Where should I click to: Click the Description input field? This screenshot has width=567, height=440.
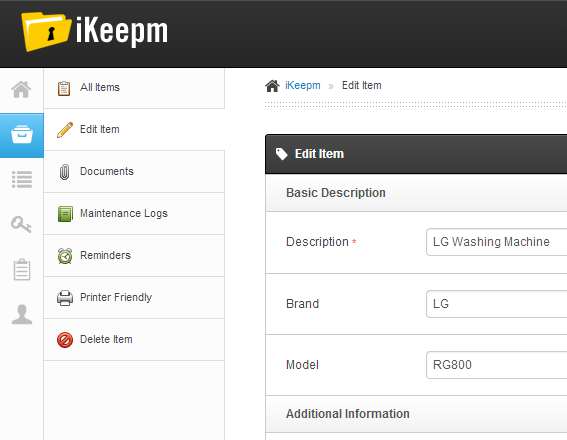[496, 242]
